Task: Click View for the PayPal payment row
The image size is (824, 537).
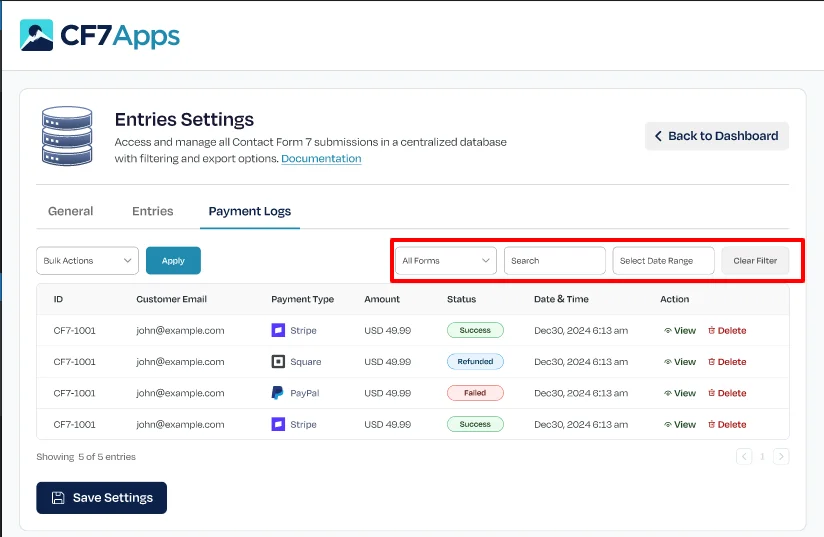Action: click(x=680, y=393)
